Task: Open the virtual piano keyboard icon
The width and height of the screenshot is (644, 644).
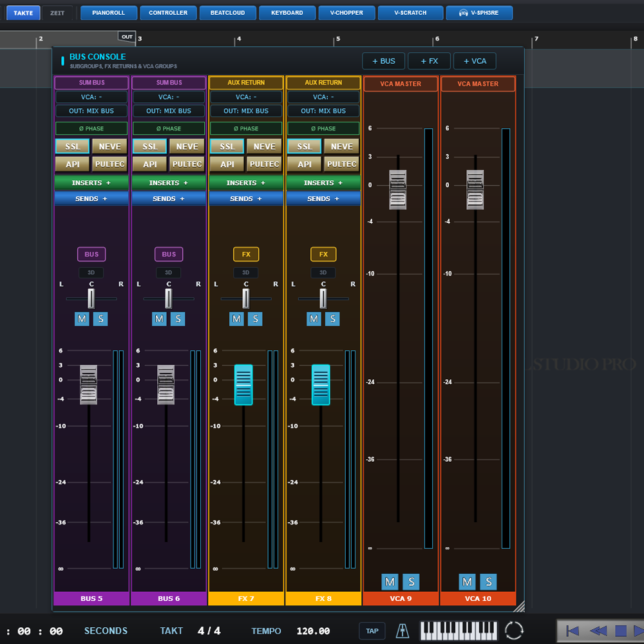Action: [x=459, y=630]
